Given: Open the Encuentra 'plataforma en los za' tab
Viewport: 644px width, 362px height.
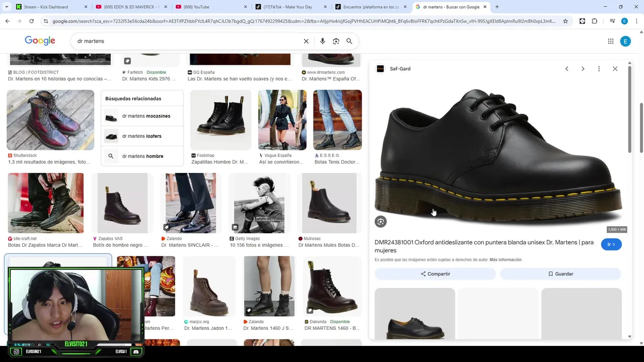Looking at the screenshot, I should point(367,7).
